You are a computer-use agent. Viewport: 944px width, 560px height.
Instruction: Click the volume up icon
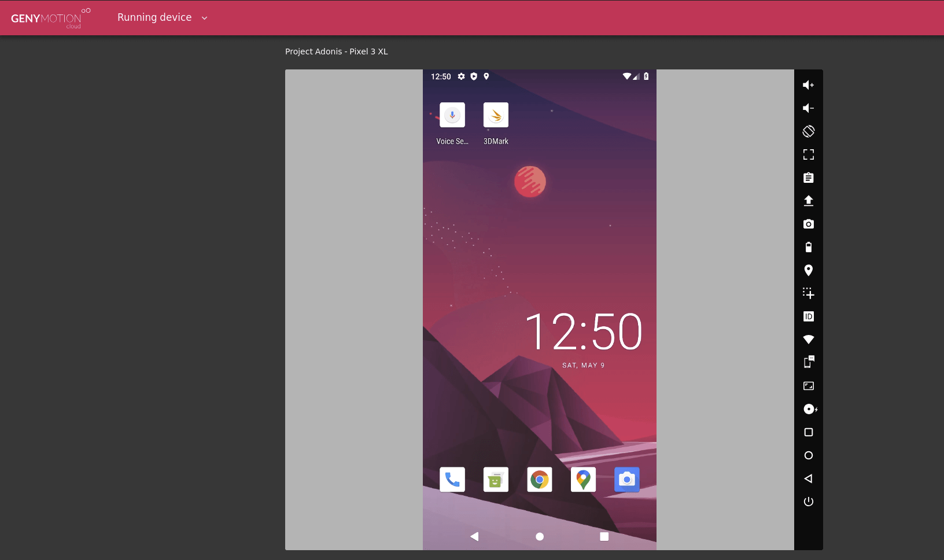tap(808, 85)
